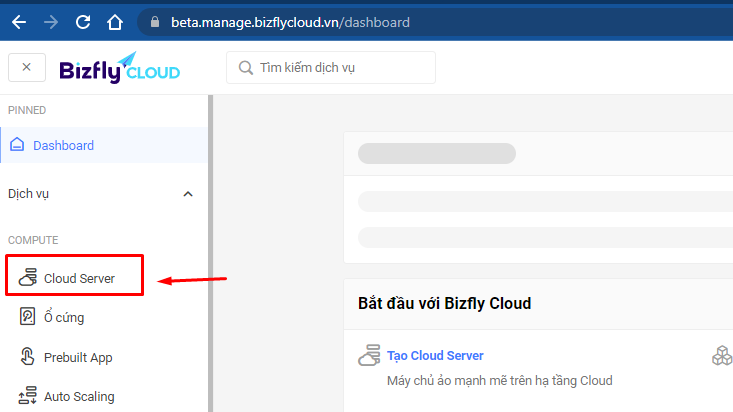Focus the browser address bar URL
The width and height of the screenshot is (733, 412).
[290, 22]
